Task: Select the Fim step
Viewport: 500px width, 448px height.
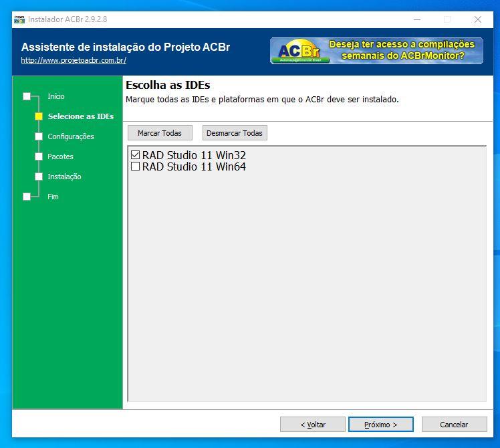Action: click(53, 197)
